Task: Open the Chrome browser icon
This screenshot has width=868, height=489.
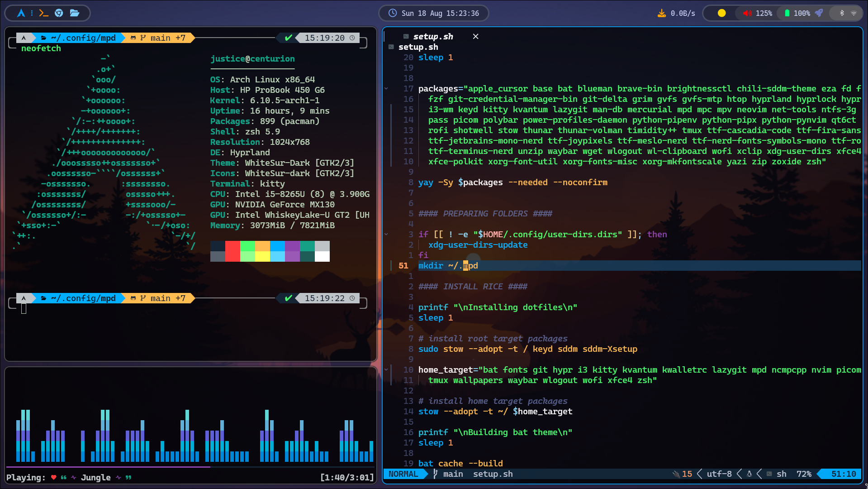Action: (59, 13)
